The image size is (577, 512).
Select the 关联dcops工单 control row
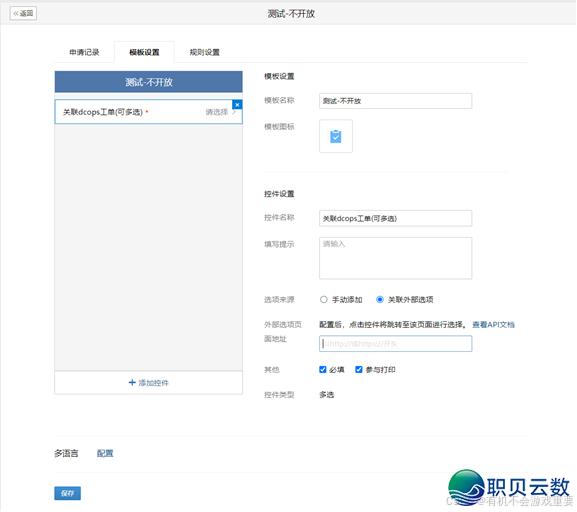pos(148,112)
